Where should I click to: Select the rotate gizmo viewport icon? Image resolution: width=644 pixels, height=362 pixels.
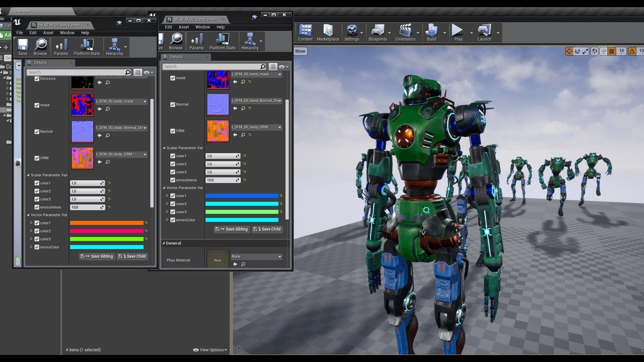coord(577,51)
